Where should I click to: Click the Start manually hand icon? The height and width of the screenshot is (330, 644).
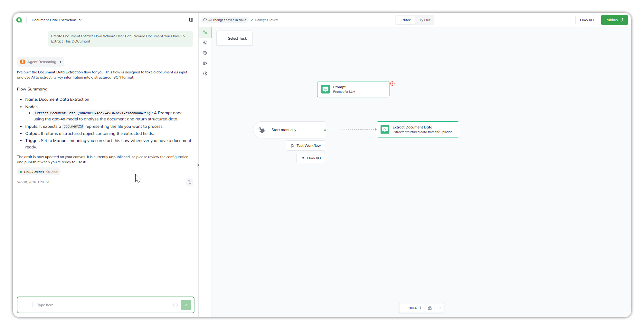[x=262, y=130]
